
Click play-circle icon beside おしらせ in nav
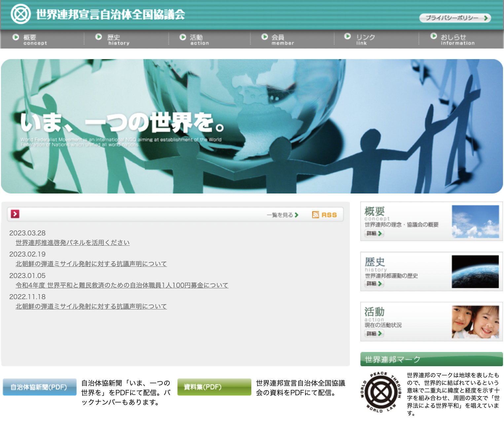pos(434,36)
